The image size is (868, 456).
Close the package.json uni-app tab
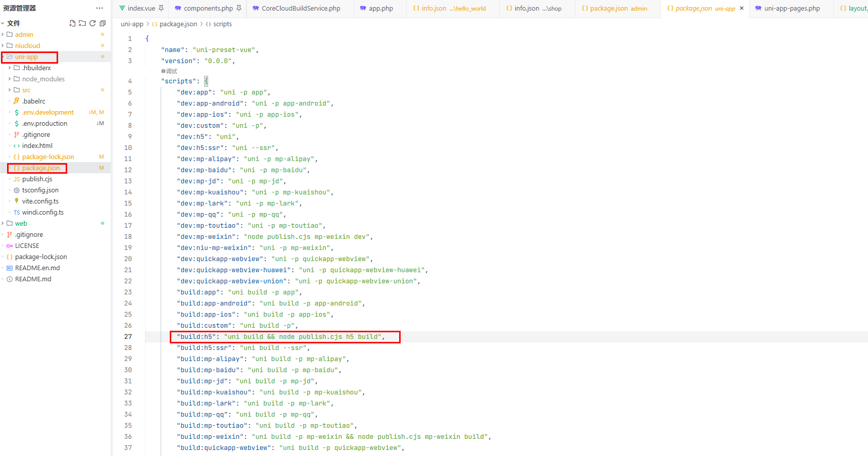click(x=742, y=8)
